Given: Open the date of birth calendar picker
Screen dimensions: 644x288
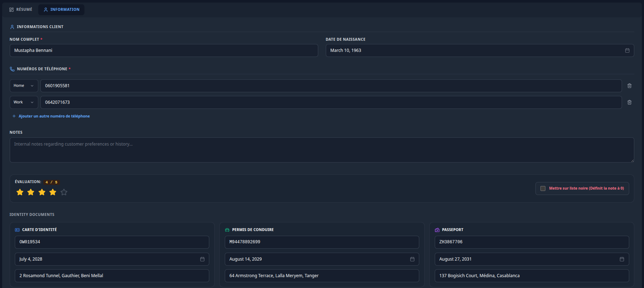Looking at the screenshot, I should [x=627, y=50].
